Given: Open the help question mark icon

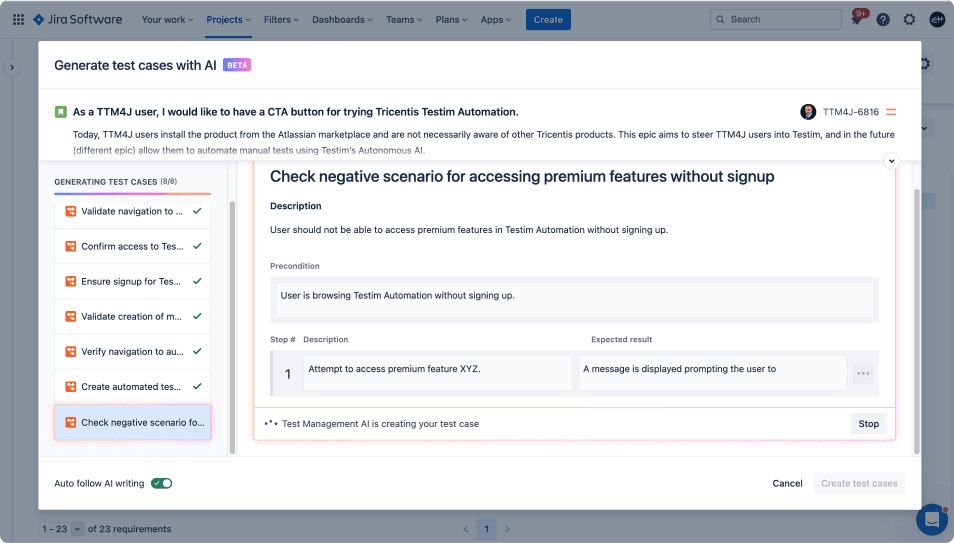Looking at the screenshot, I should coord(883,19).
